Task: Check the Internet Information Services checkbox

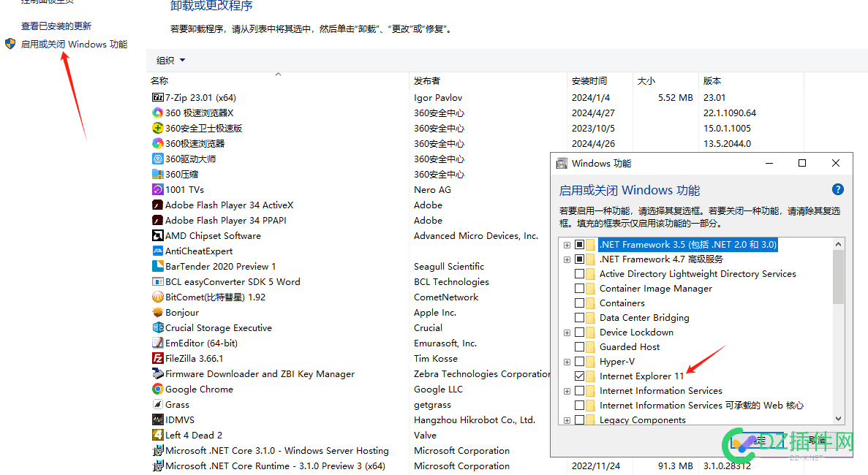Action: 580,391
